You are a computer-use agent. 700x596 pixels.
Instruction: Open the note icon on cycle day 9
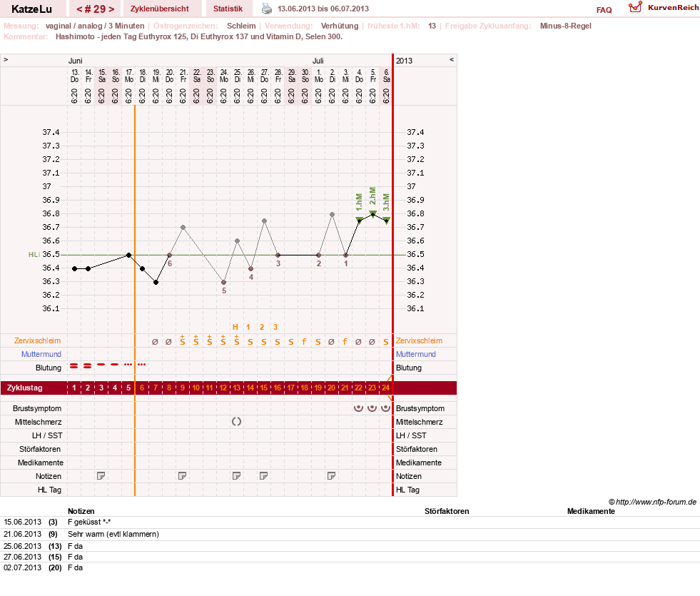(182, 476)
